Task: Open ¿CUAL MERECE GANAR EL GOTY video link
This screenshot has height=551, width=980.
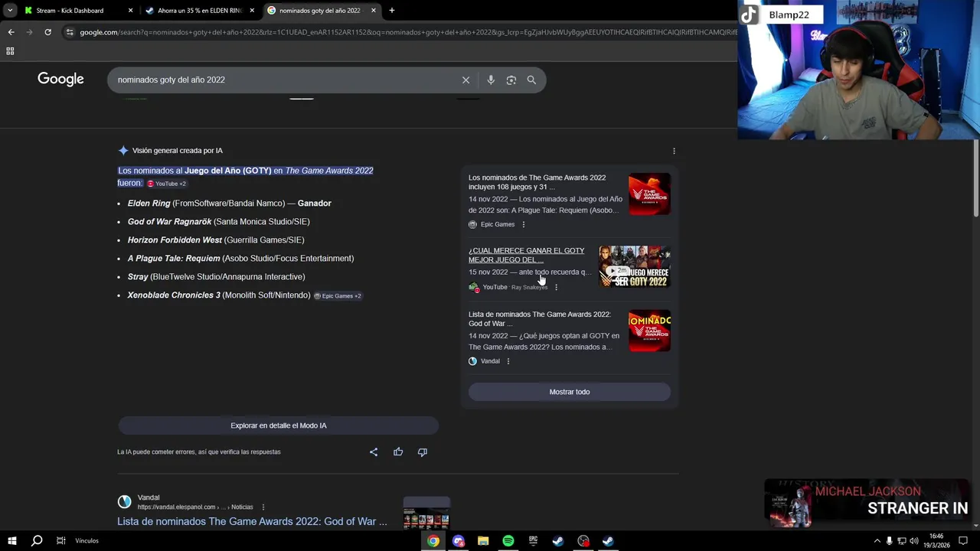Action: [x=526, y=255]
